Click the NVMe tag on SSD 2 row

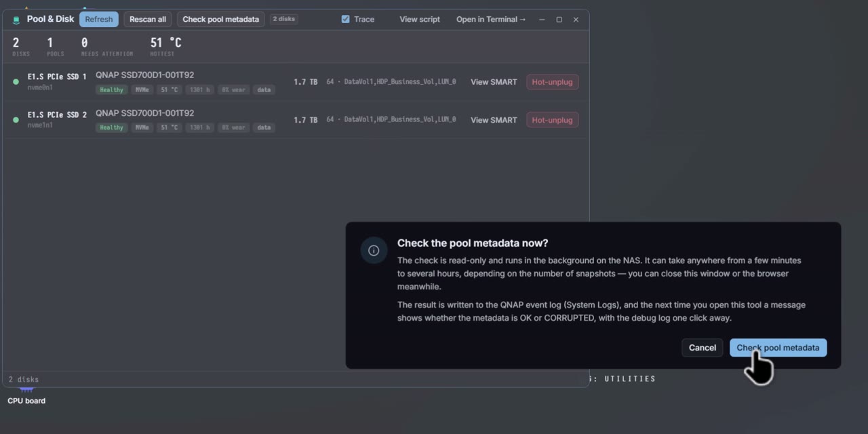click(142, 127)
